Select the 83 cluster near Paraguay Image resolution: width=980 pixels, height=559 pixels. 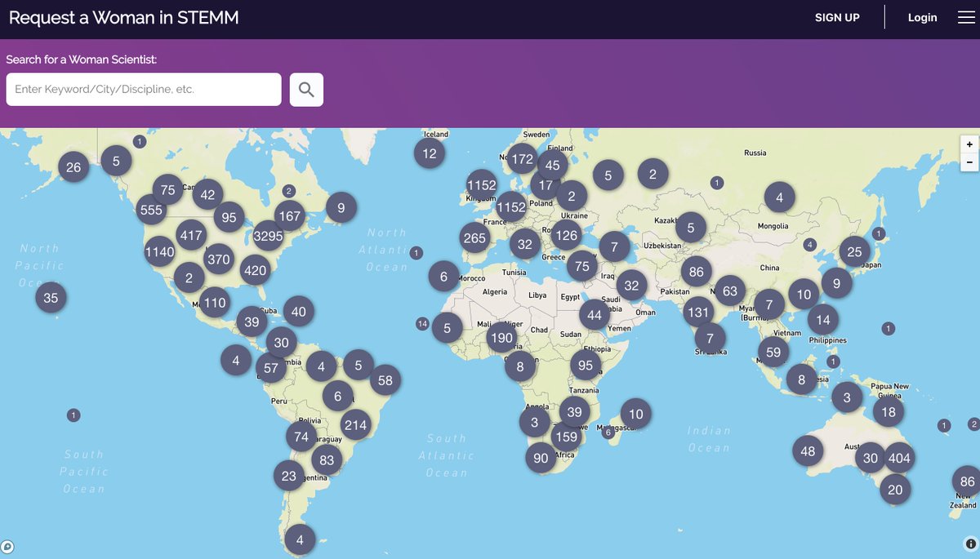pyautogui.click(x=327, y=460)
